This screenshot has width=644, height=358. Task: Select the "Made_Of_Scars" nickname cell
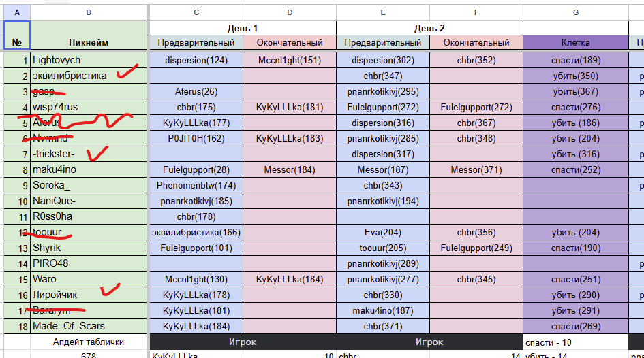89,326
